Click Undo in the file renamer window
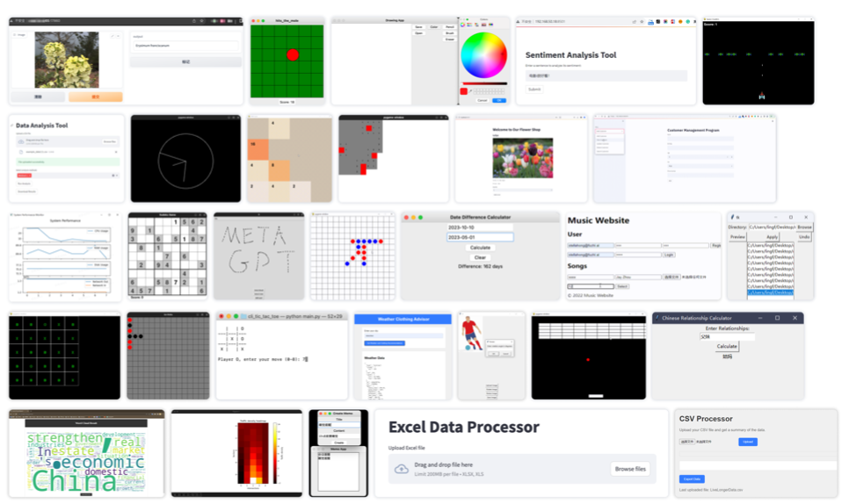This screenshot has height=504, width=849. (804, 237)
